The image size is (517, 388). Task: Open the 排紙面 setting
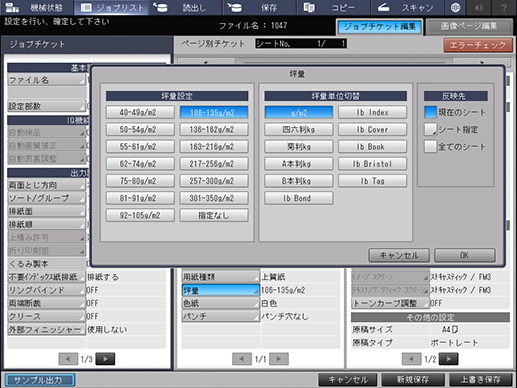[46, 211]
